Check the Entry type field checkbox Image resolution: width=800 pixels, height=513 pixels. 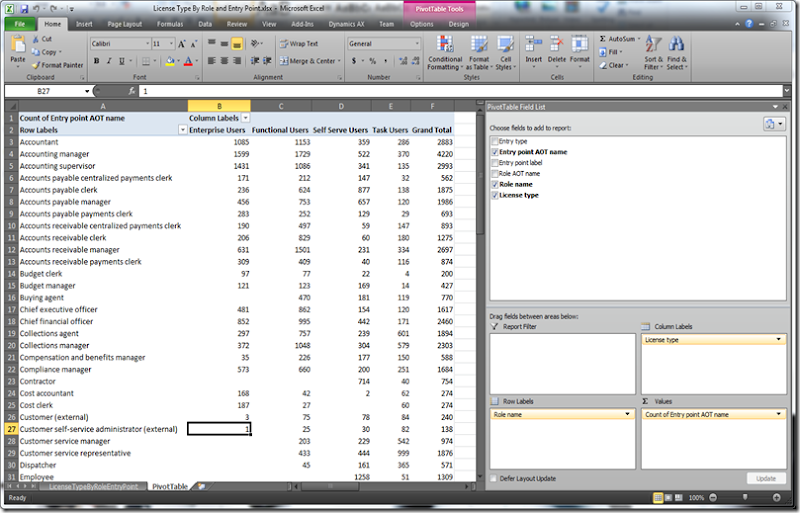pyautogui.click(x=495, y=142)
